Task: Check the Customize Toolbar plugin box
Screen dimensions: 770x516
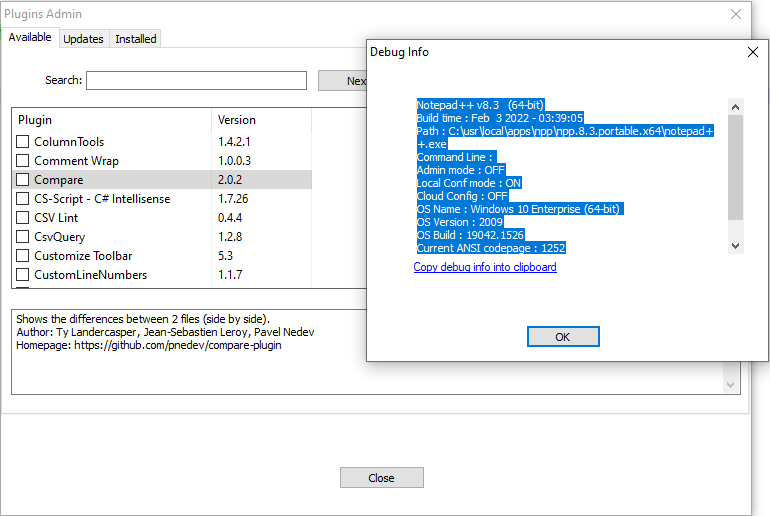Action: pyautogui.click(x=23, y=256)
